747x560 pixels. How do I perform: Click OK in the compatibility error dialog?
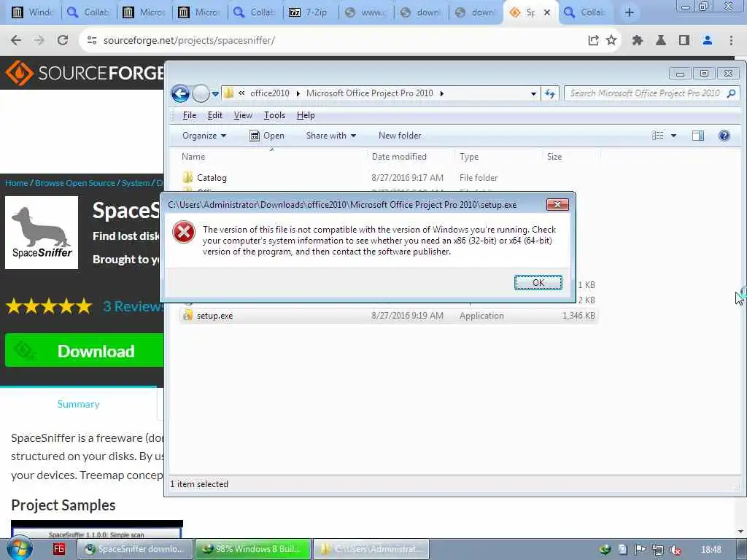click(x=538, y=282)
